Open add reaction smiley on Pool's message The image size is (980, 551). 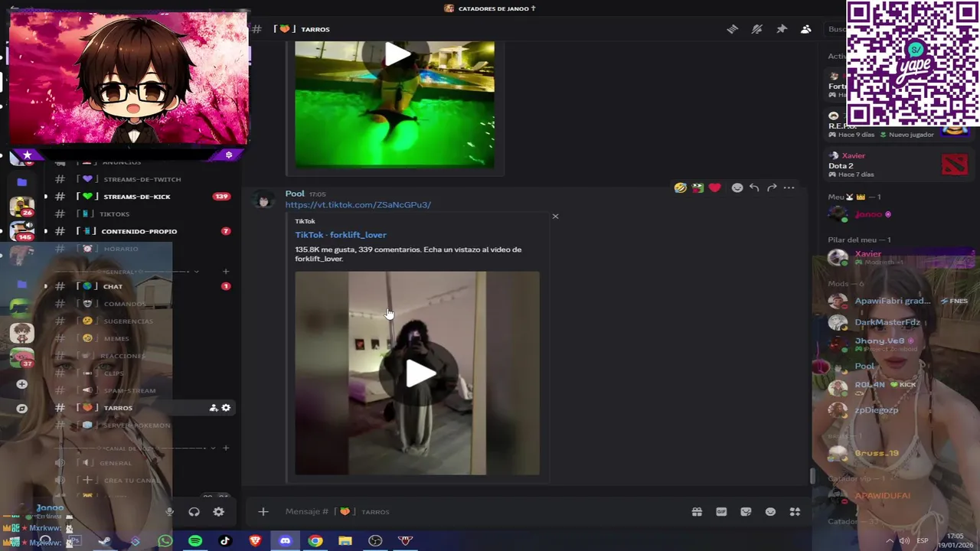pos(737,187)
